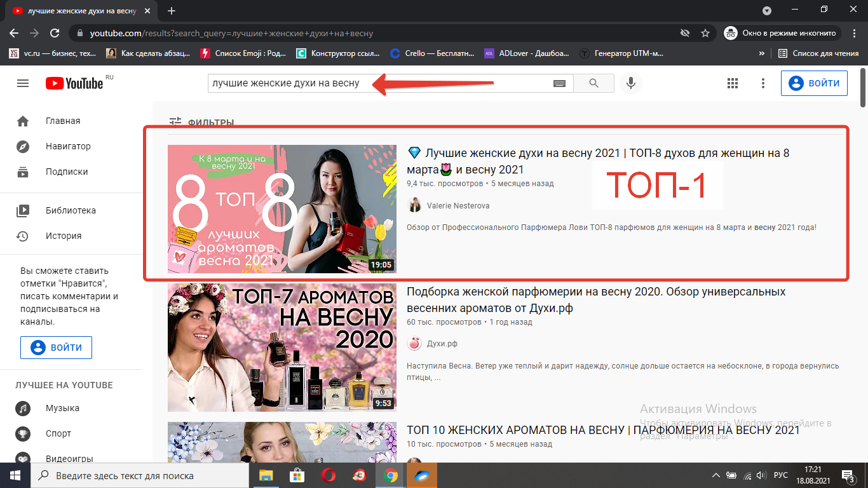Viewport: 868px width, 488px height.
Task: Bookmark this page with star icon
Action: tap(705, 33)
